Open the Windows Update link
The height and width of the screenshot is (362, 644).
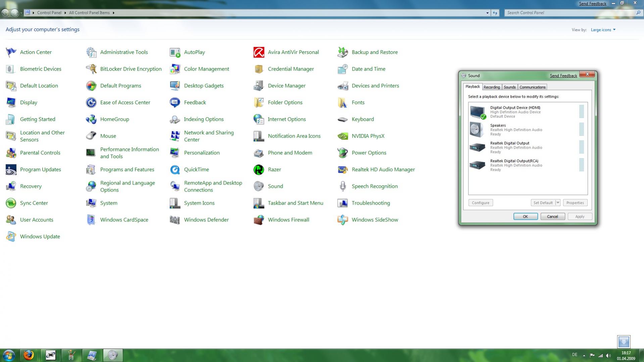pyautogui.click(x=40, y=237)
